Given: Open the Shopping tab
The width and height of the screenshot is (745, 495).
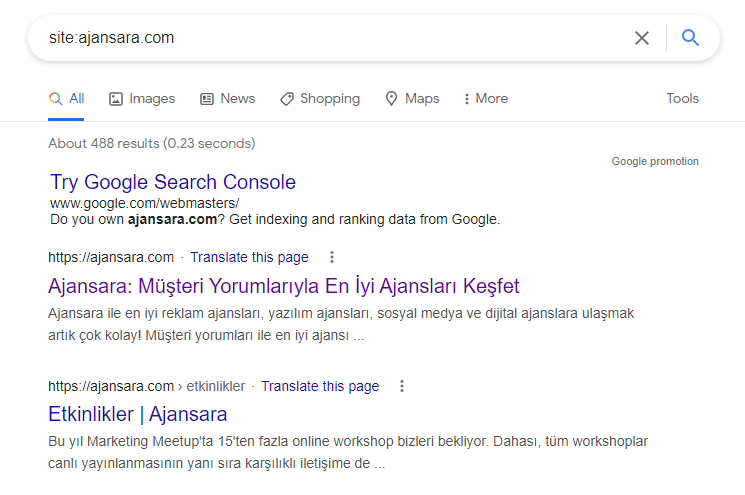Looking at the screenshot, I should tap(320, 98).
